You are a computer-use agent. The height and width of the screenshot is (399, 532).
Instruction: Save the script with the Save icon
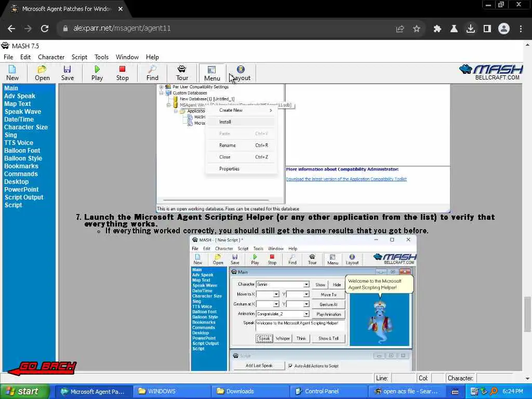67,73
